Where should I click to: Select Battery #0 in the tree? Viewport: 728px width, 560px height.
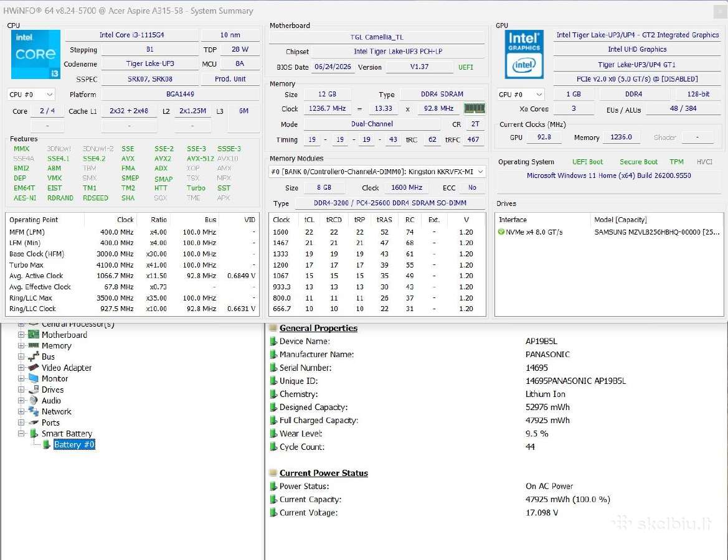pyautogui.click(x=74, y=444)
